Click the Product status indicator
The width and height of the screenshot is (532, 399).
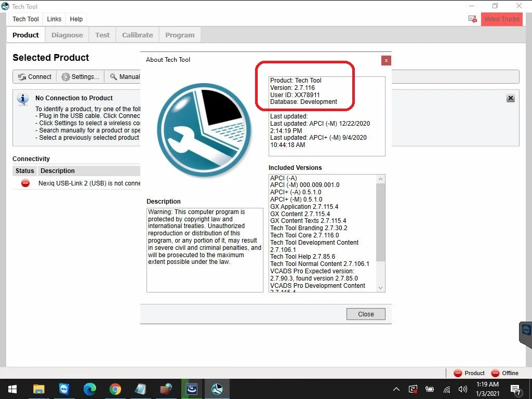click(x=469, y=373)
